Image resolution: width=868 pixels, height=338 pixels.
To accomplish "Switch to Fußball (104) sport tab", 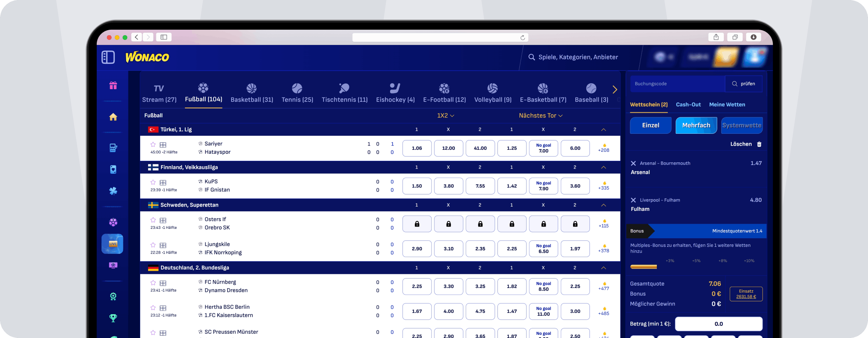I will coord(204,93).
